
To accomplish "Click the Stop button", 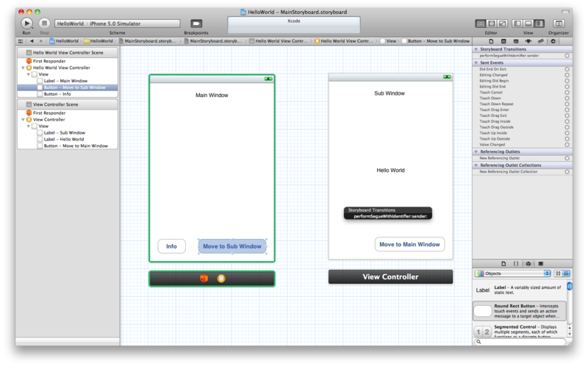I will (44, 24).
